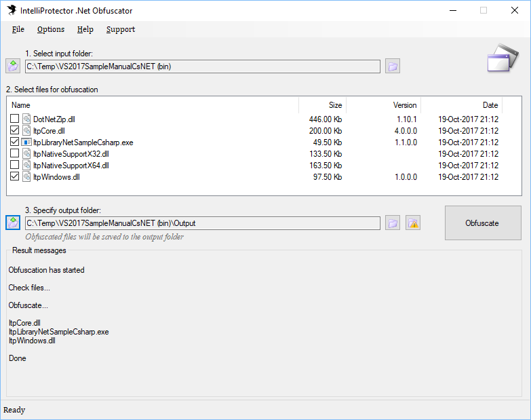This screenshot has width=531, height=420.
Task: Click the ItpCore.dll file icon
Action: [26, 130]
